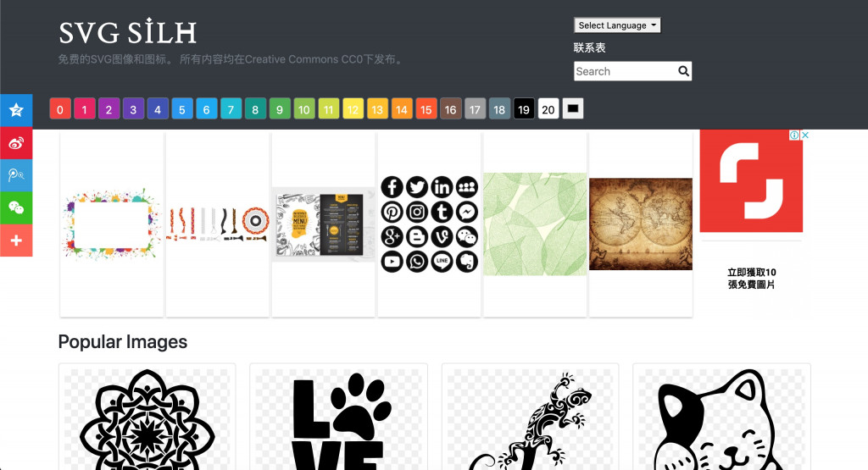868x470 pixels.
Task: Select orange color swatch 14
Action: 401,109
